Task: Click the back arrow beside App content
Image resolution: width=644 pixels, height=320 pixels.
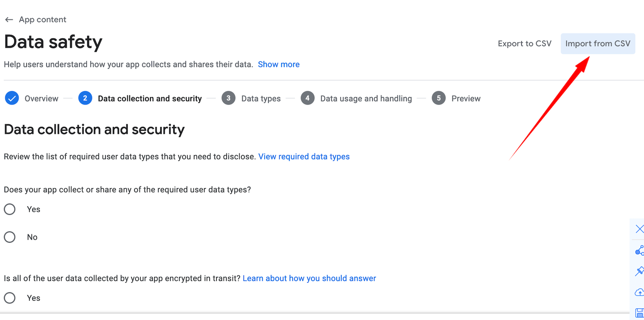Action: [x=9, y=20]
